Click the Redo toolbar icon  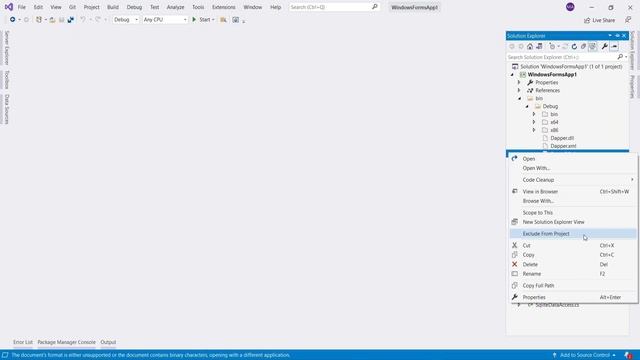[x=98, y=20]
